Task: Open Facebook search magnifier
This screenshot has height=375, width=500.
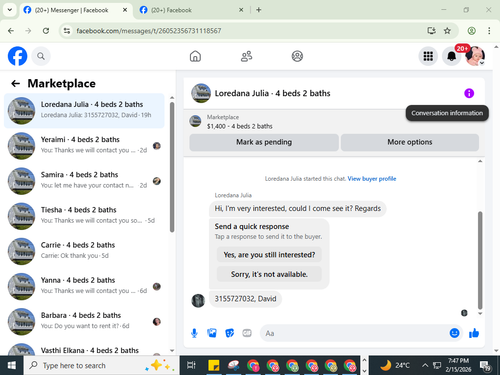Action: (x=41, y=56)
